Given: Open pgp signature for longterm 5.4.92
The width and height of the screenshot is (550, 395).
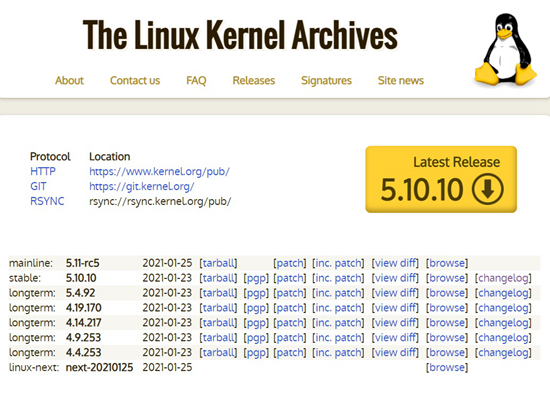Looking at the screenshot, I should click(x=256, y=293).
